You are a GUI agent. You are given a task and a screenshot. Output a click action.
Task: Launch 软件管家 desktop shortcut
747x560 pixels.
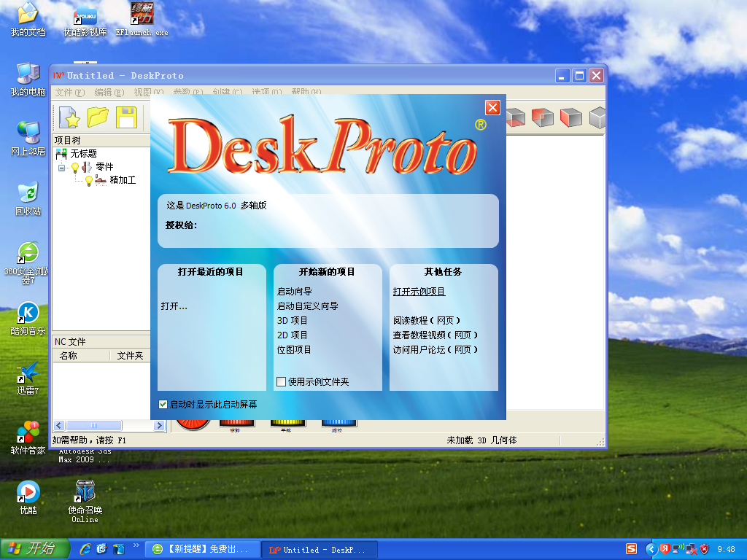[28, 438]
